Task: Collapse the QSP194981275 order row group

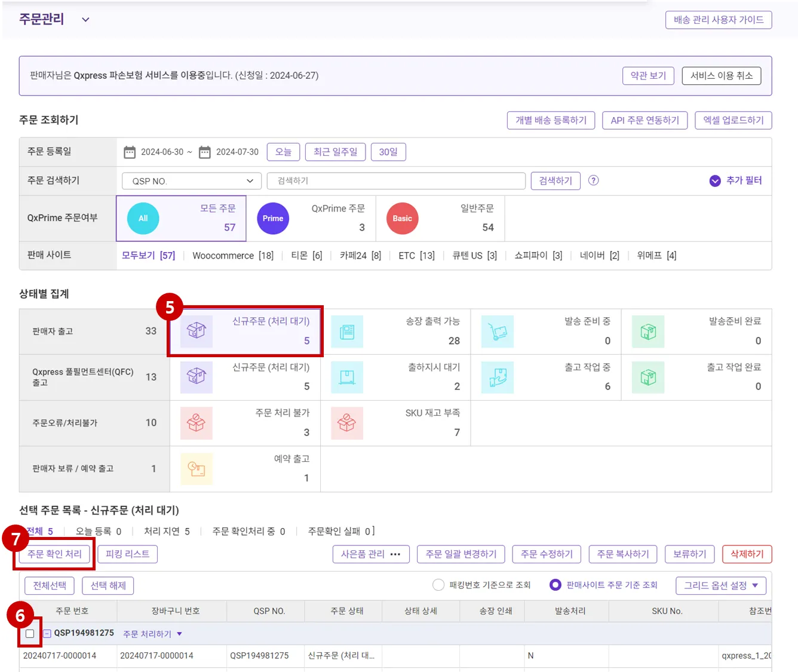Action: [47, 634]
